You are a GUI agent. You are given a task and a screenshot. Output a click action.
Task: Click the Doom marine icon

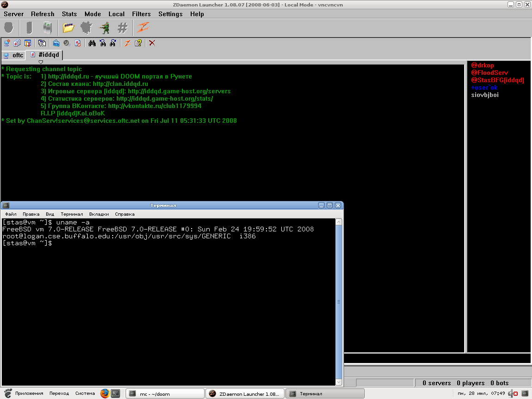click(x=104, y=28)
